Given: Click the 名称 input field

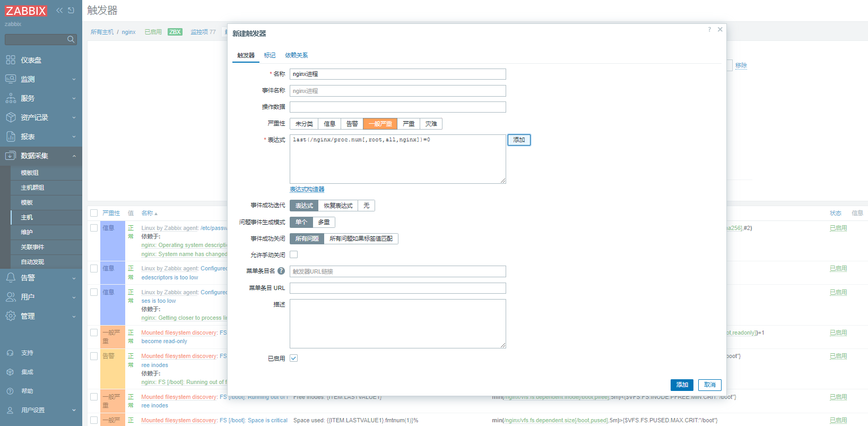Looking at the screenshot, I should tap(398, 74).
